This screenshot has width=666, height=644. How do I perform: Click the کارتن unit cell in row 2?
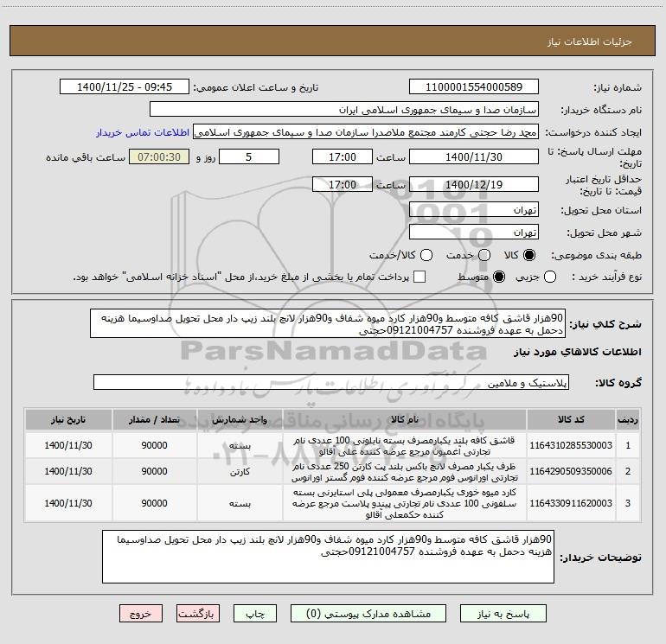240,472
